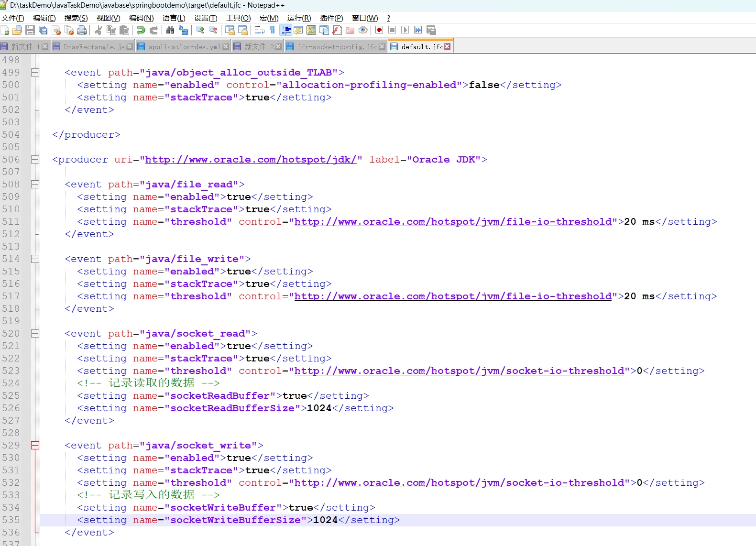Open the 插件(P) menu
Image resolution: width=756 pixels, height=546 pixels.
coord(331,18)
